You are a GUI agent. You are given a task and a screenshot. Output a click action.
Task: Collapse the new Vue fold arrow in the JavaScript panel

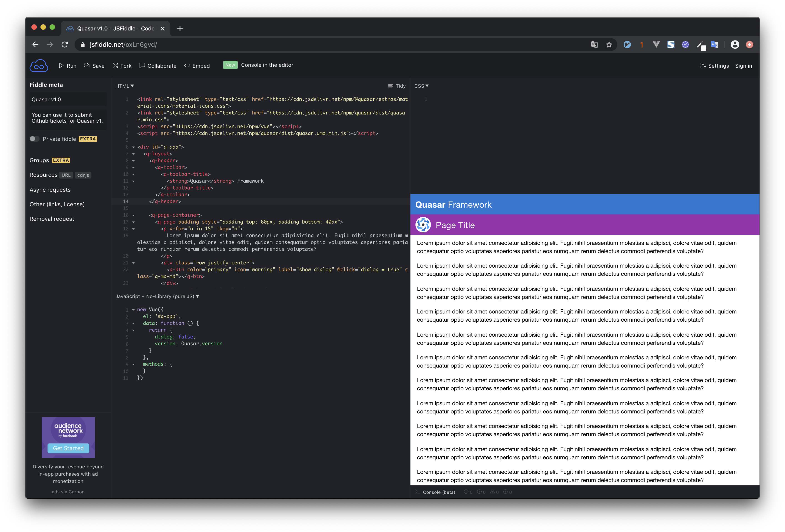(133, 310)
